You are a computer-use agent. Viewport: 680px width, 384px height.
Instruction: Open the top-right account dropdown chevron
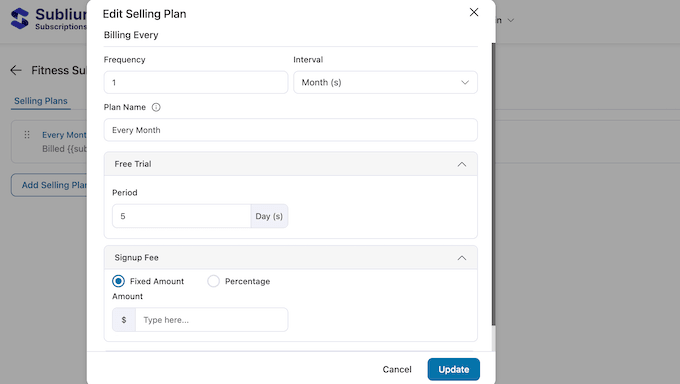point(511,20)
